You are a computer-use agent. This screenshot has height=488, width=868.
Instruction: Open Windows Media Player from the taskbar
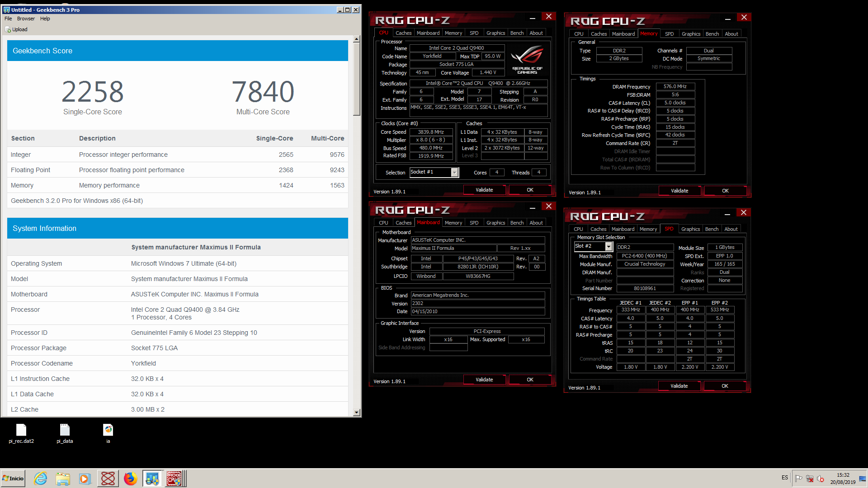click(85, 479)
